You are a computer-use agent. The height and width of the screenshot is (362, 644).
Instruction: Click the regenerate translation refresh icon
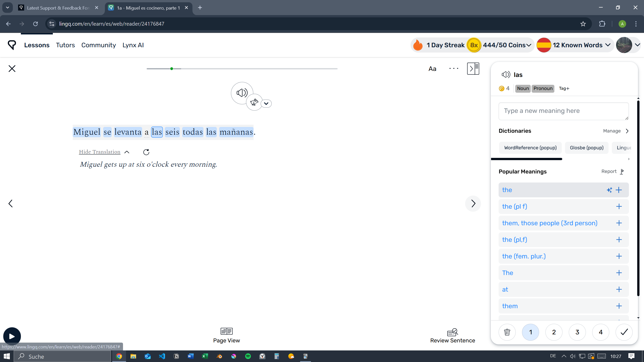click(146, 152)
